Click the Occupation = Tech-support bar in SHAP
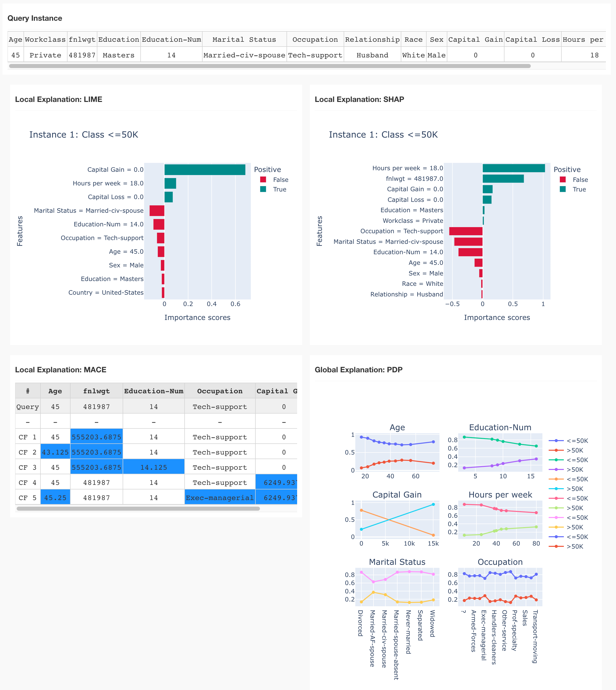616x690 pixels. click(x=466, y=231)
